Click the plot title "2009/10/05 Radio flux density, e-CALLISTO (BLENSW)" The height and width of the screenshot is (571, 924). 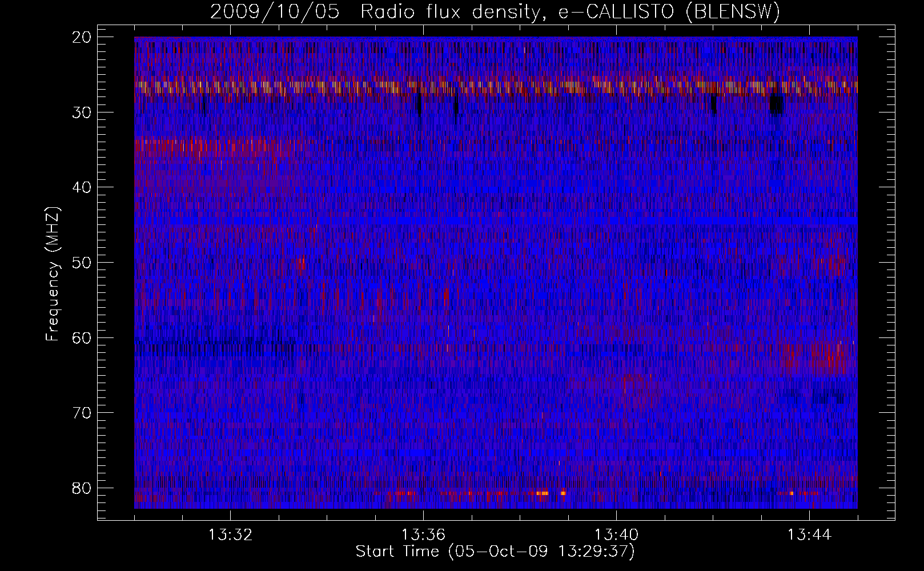pos(495,12)
